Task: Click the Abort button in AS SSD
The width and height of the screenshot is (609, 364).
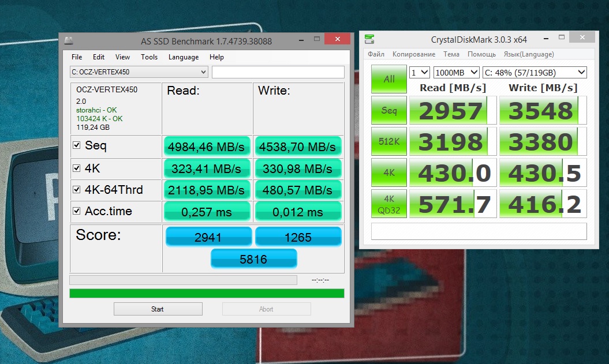Action: click(x=267, y=309)
